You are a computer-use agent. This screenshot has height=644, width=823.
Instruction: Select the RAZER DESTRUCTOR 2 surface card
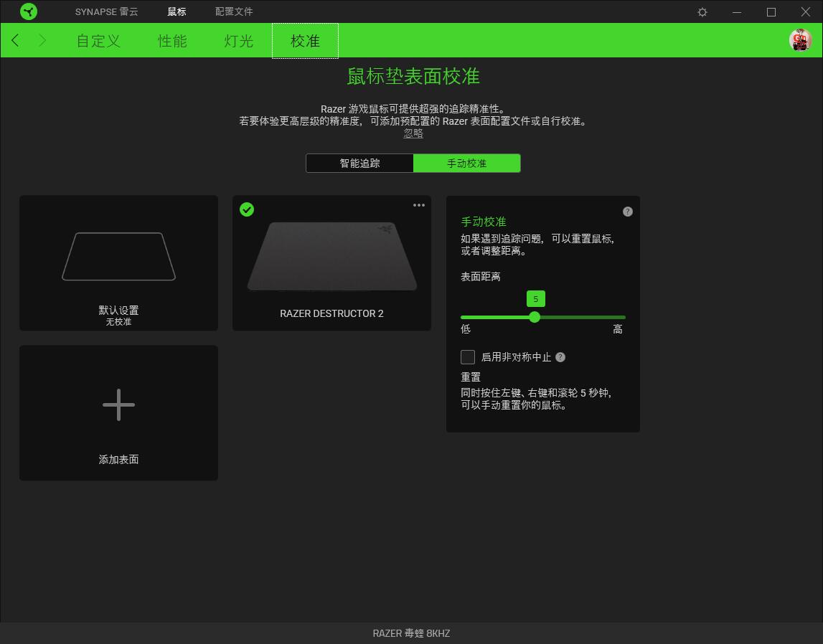[331, 262]
